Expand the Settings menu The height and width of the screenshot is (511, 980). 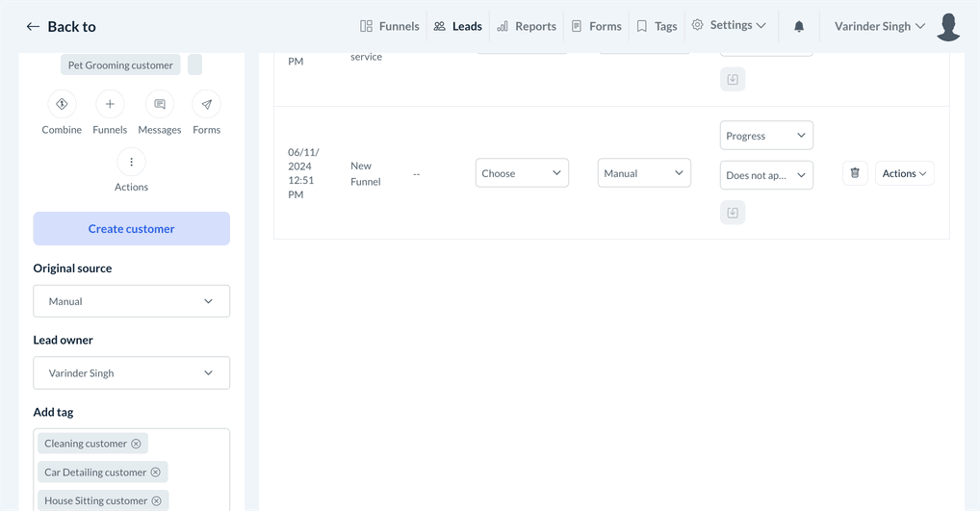(x=729, y=25)
